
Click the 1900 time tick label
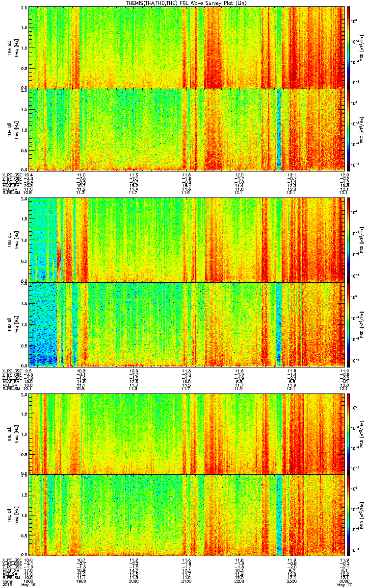pos(81,581)
